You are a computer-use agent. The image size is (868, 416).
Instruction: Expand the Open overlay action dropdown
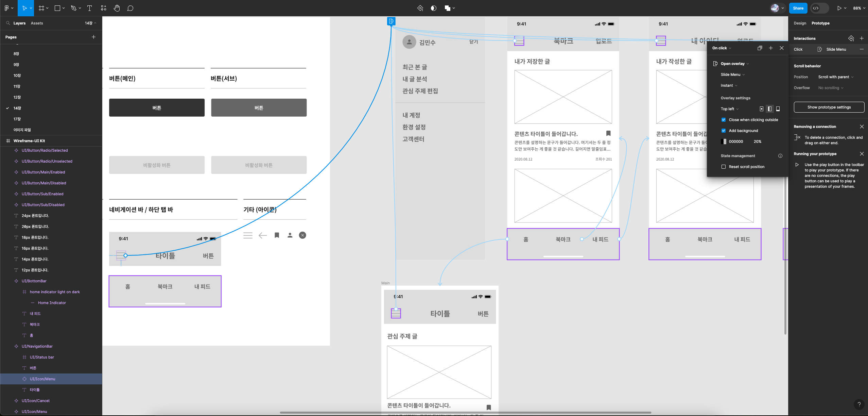click(x=734, y=64)
